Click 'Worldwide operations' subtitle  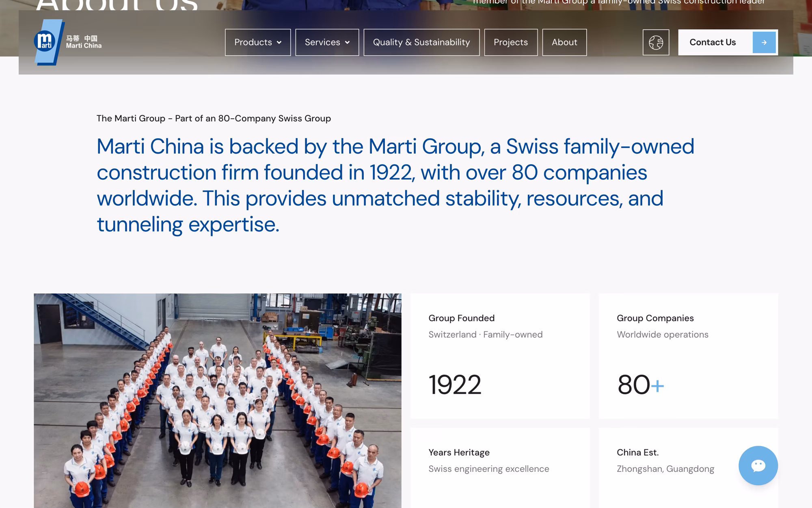point(663,334)
